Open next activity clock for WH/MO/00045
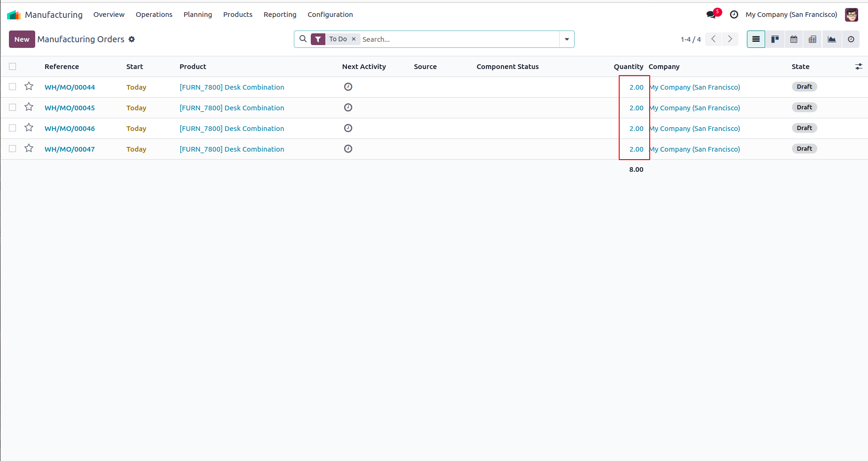This screenshot has width=868, height=461. (348, 108)
